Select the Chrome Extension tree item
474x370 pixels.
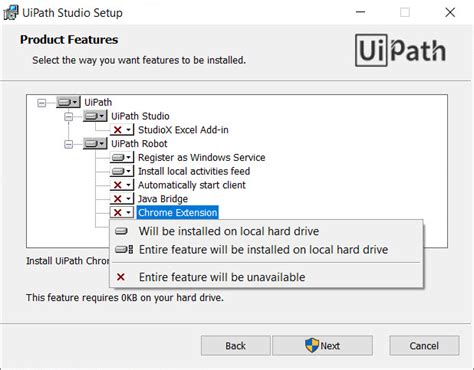coord(178,213)
